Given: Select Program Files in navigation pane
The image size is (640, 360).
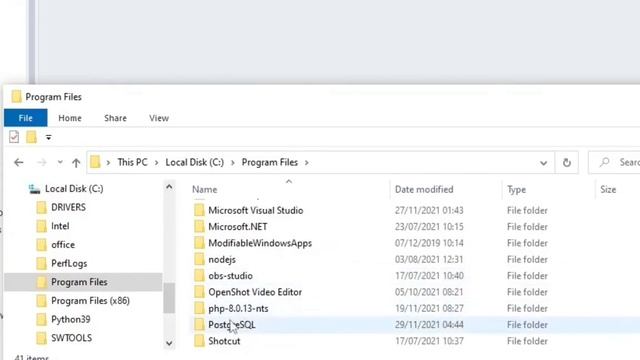Looking at the screenshot, I should coord(79,282).
